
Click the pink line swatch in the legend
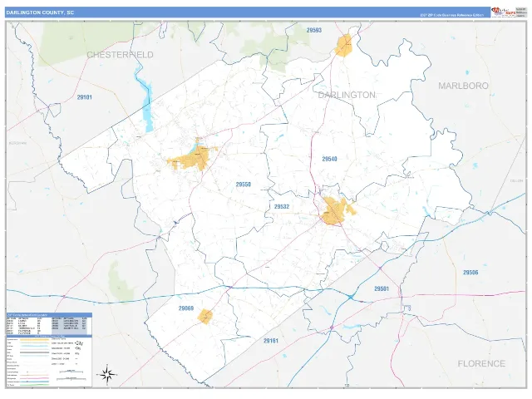click(35, 378)
